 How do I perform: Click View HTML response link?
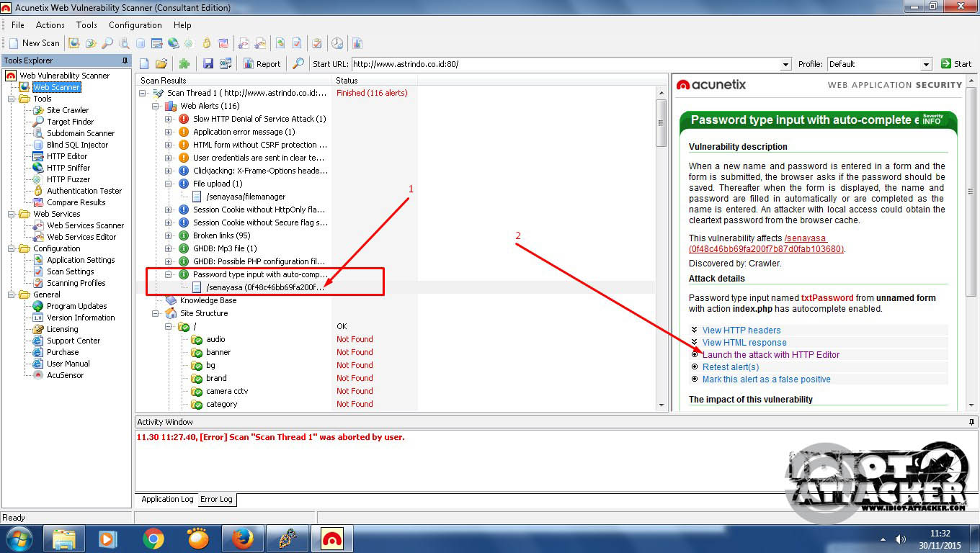tap(744, 343)
